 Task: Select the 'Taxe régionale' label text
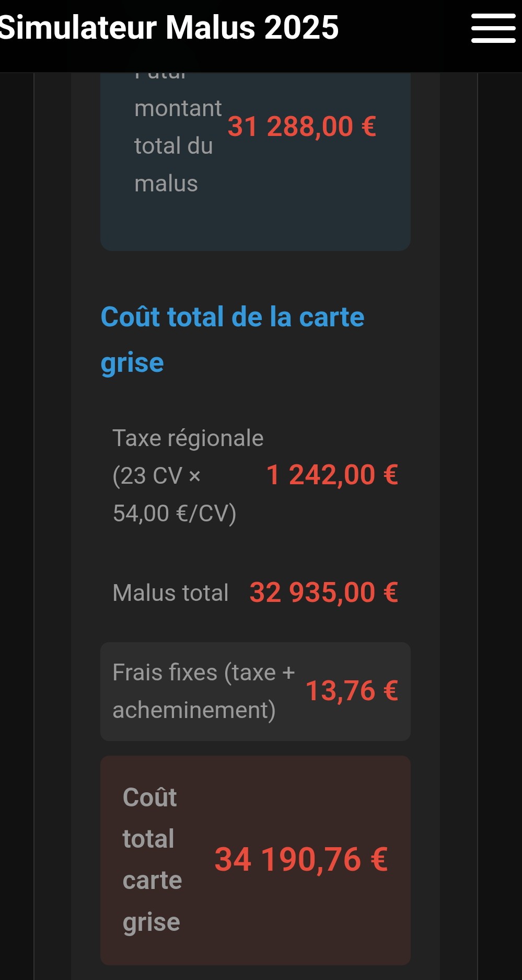tap(188, 438)
